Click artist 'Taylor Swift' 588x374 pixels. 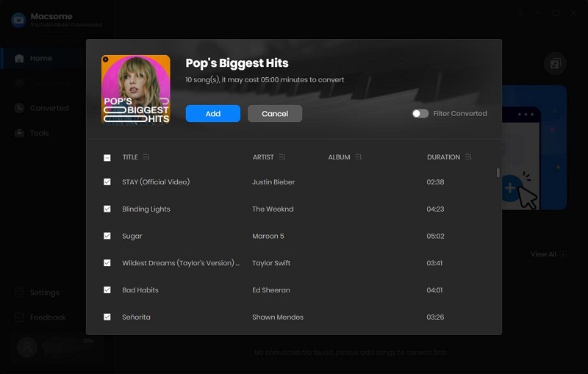tap(271, 263)
